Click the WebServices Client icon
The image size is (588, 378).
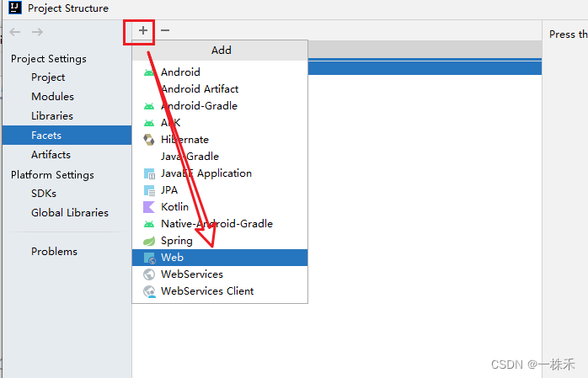click(149, 291)
